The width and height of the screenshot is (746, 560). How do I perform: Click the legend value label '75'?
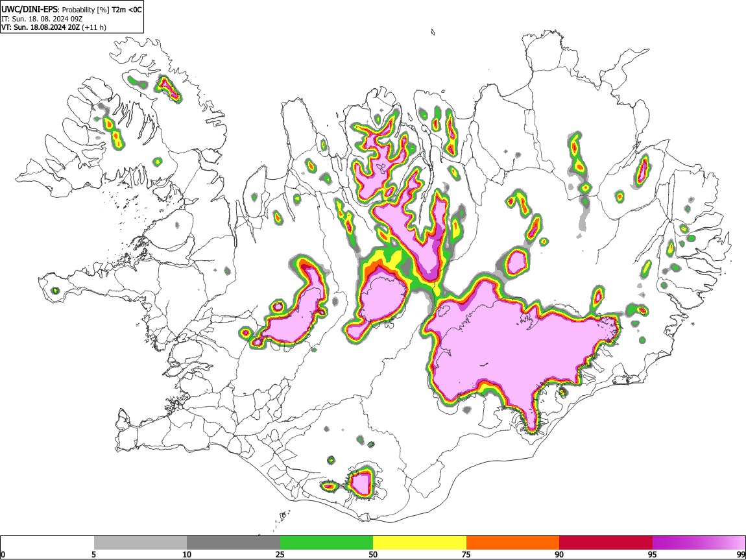point(466,554)
